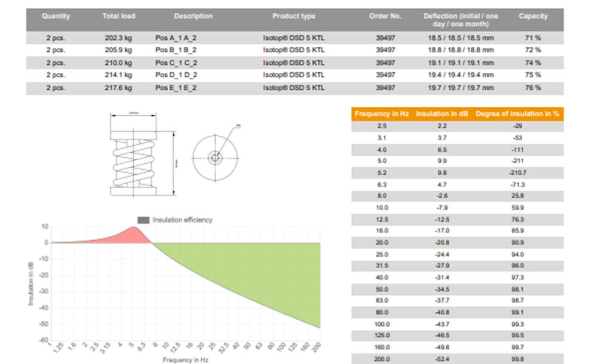589x364 pixels.
Task: Click the Frequency in Hz chart axis label
Action: point(185,360)
